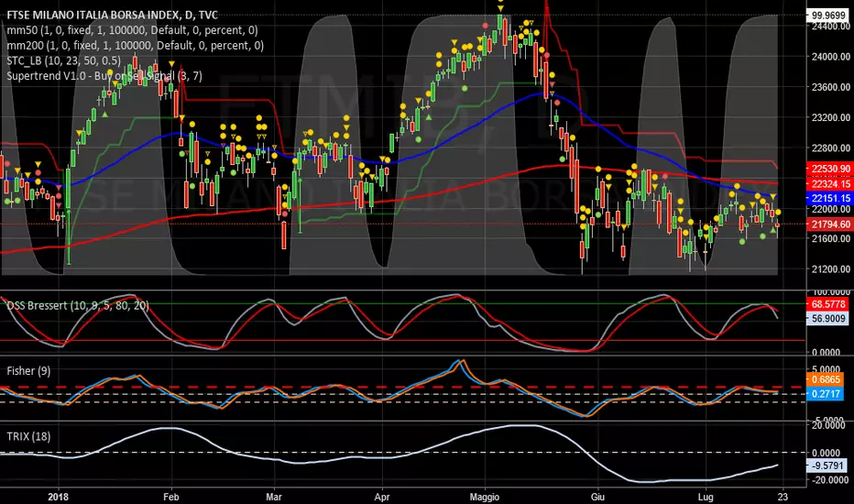This screenshot has width=854, height=504.
Task: Click the -20.0000 TRIX scale value
Action: [829, 480]
